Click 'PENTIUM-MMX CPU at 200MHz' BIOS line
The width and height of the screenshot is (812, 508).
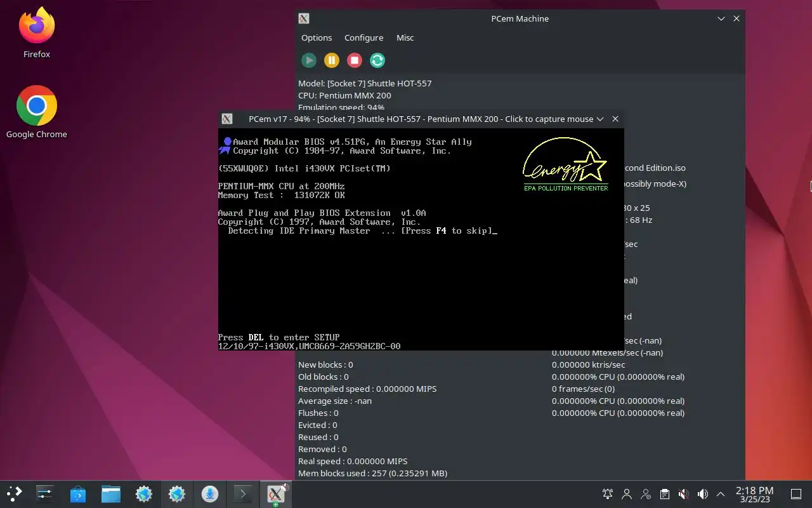coord(281,186)
